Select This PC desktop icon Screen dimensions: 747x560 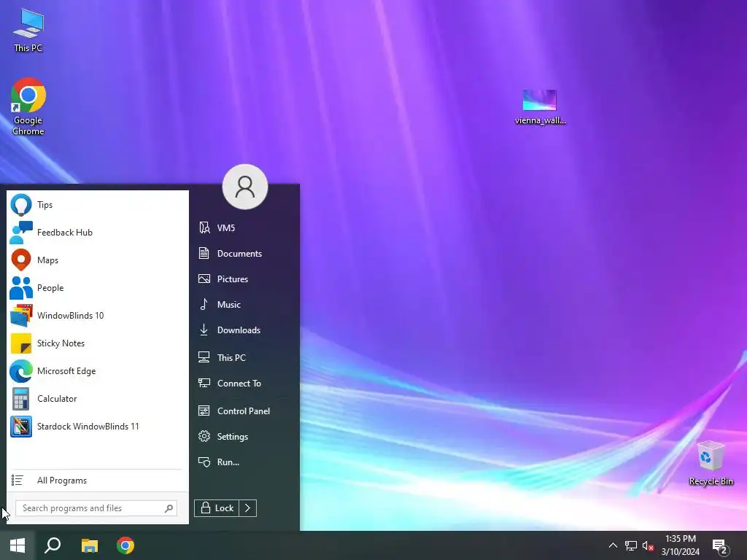(x=28, y=31)
